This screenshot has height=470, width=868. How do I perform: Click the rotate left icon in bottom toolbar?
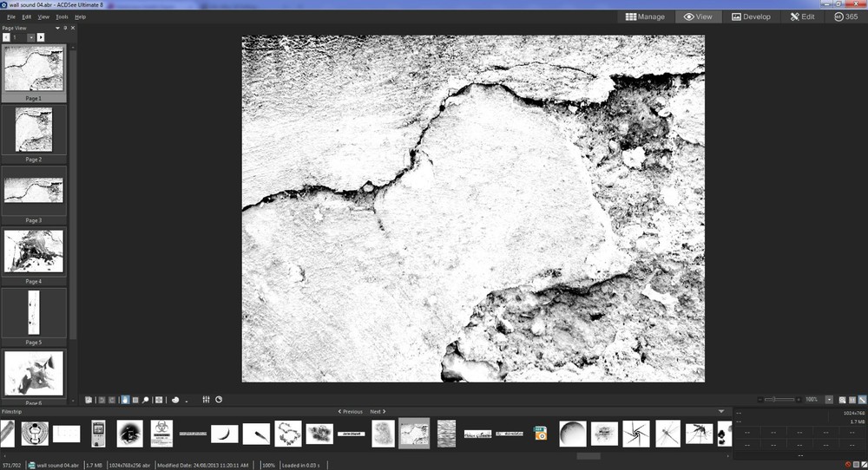click(102, 400)
